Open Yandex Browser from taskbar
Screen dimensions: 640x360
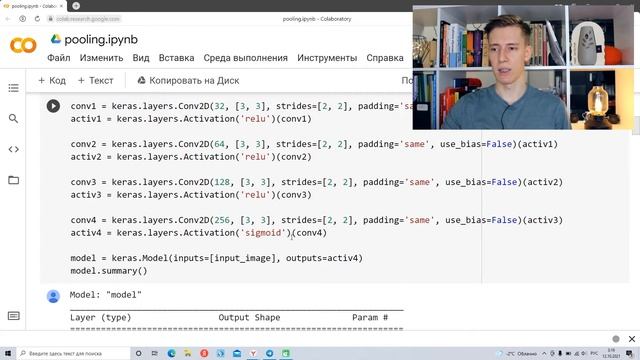(253, 353)
